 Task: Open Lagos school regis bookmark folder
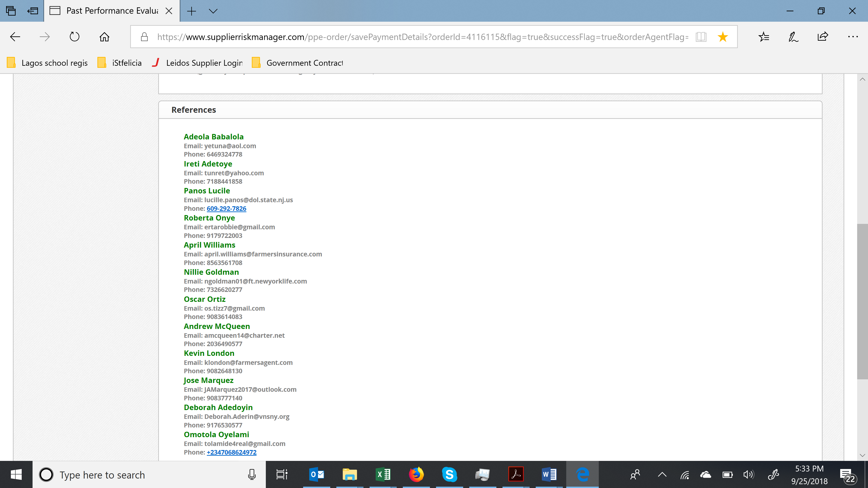[47, 63]
